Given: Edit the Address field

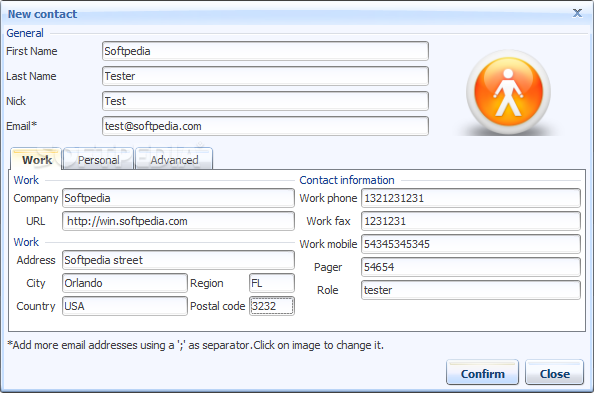Looking at the screenshot, I should [178, 260].
